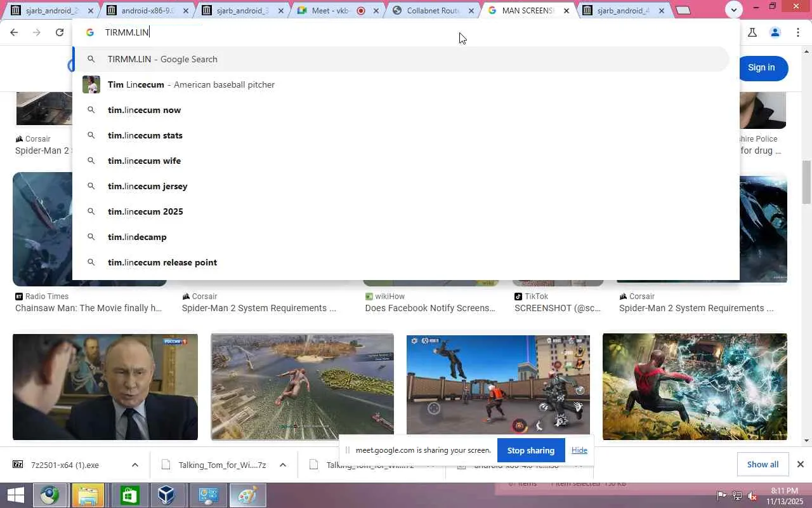Screen dimensions: 812x508
Task: Click the wikiHow source label
Action: click(x=391, y=296)
